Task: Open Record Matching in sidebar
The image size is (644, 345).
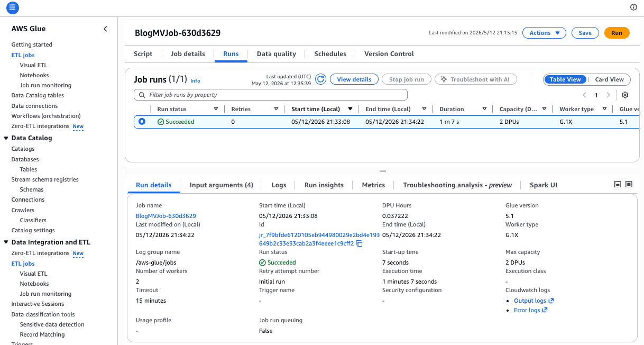Action: pyautogui.click(x=42, y=334)
